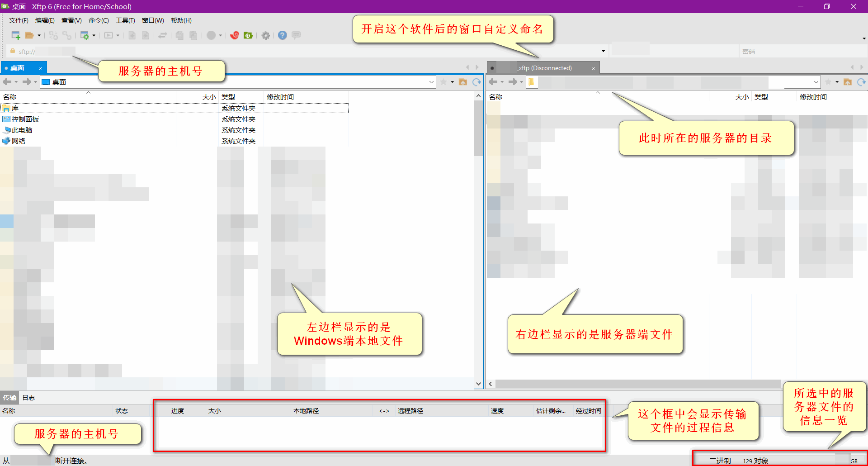
Task: Switch to the 传输 tab
Action: (9, 398)
